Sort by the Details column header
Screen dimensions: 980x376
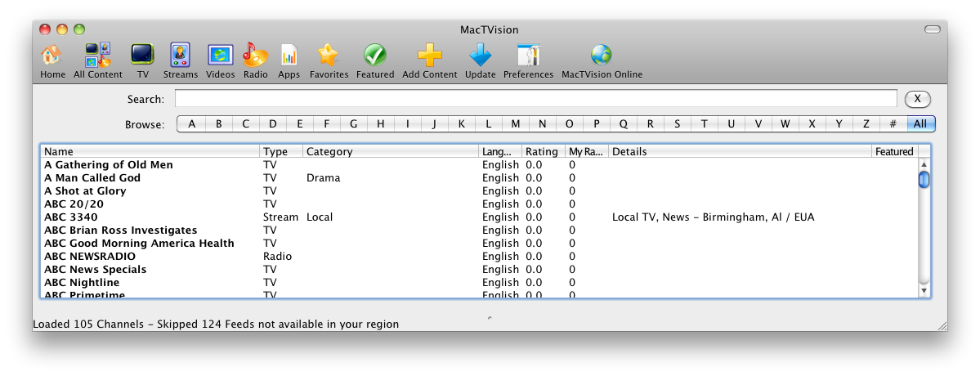coord(740,151)
